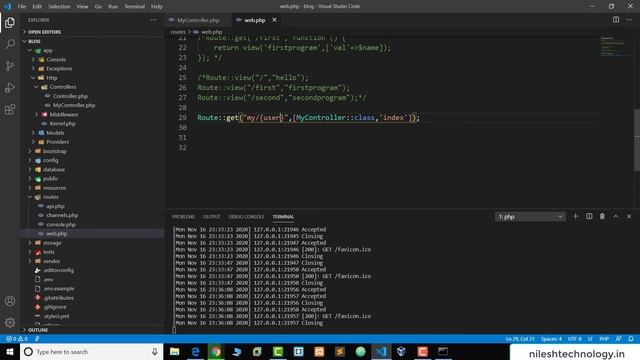Open the Explorer view in activity bar

[x=10, y=22]
